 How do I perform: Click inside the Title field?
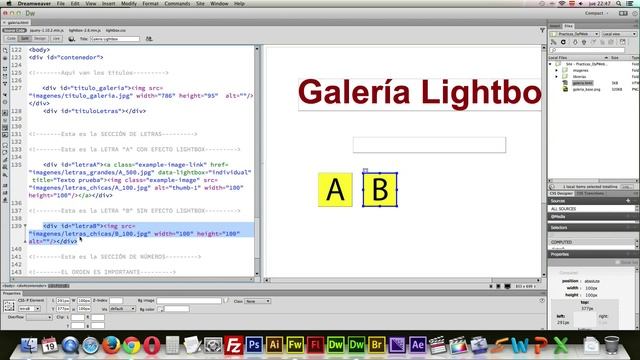tap(115, 39)
